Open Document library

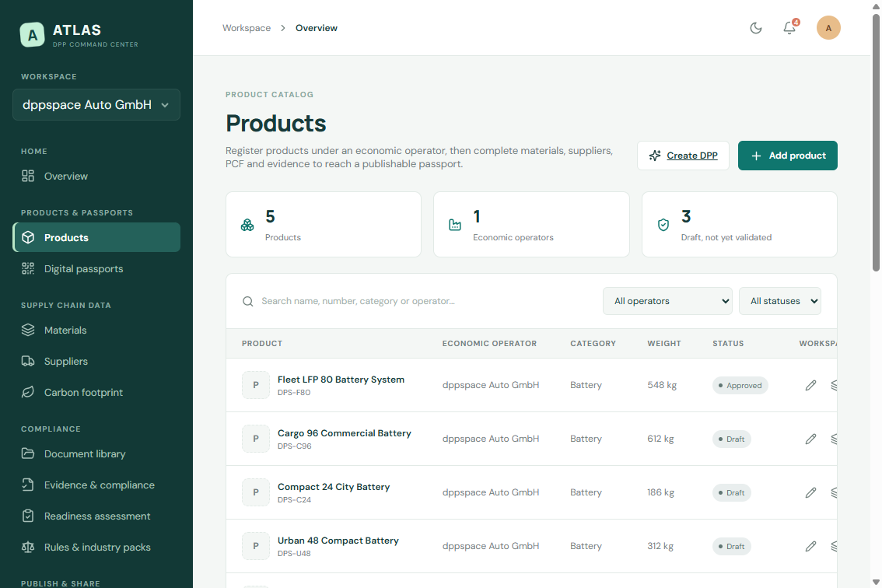[x=96, y=453]
